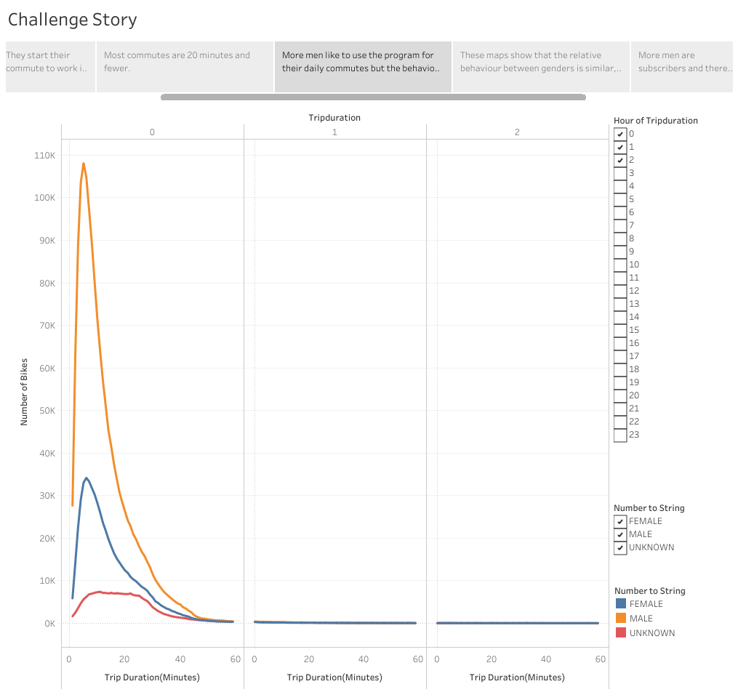Viewport: 738px width, 700px height.
Task: Switch to the maps comparison story point
Action: point(540,66)
